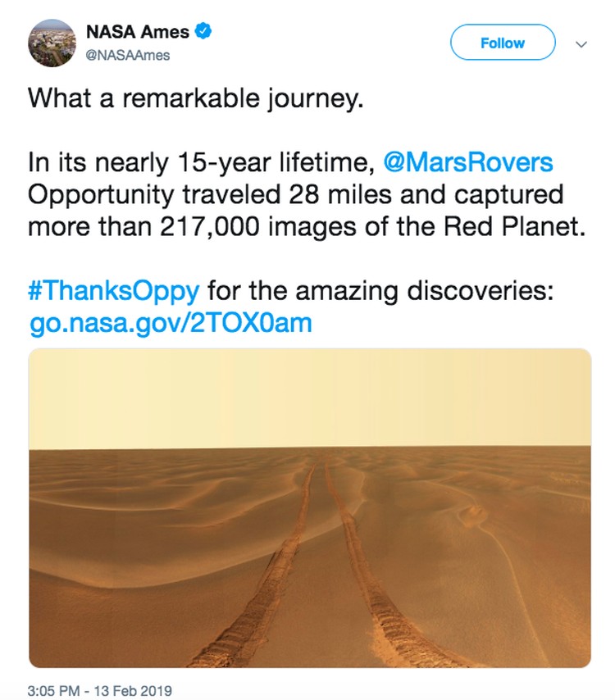Expand the tweet options chevron
Viewport: 615px width, 700px height.
click(x=581, y=44)
